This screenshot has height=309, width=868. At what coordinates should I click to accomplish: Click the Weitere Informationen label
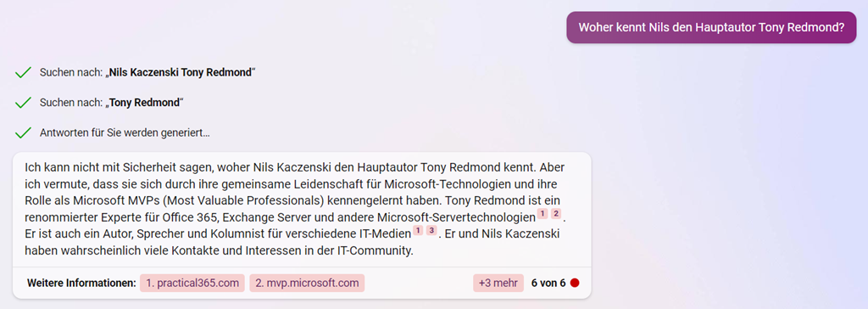coord(81,283)
